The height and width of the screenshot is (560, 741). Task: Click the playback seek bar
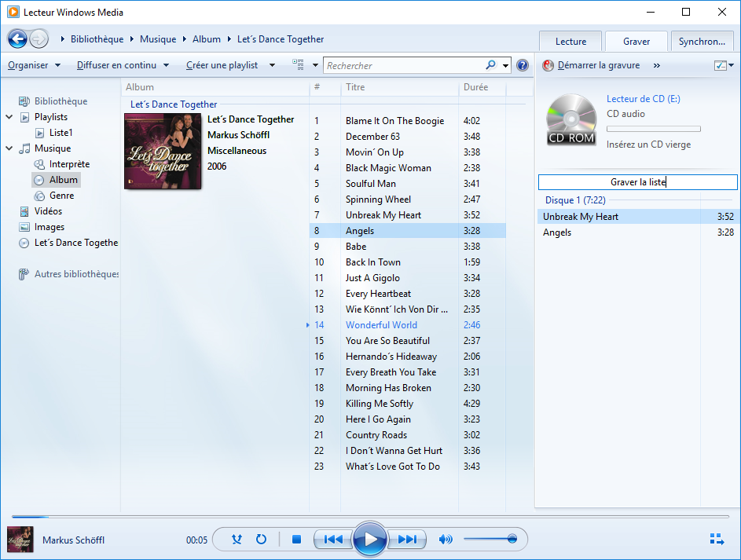(x=371, y=517)
